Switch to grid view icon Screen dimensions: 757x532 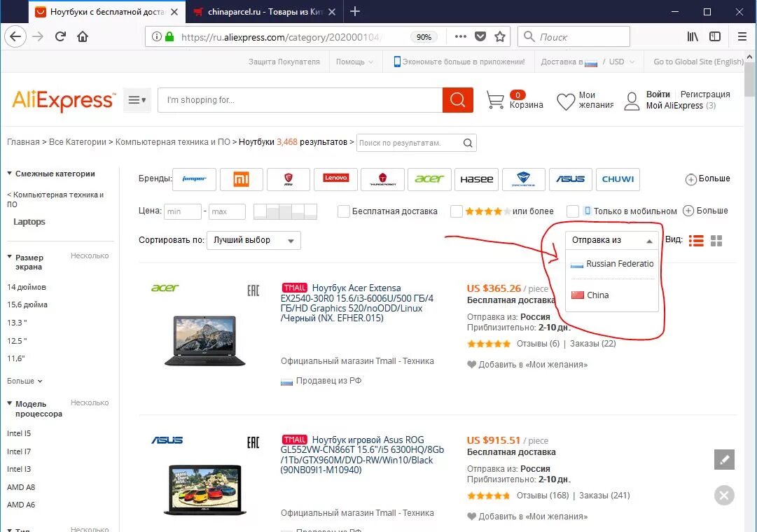[716, 240]
